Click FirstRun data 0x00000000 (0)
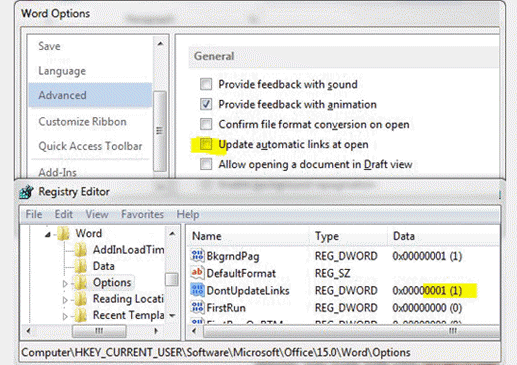 click(x=427, y=308)
